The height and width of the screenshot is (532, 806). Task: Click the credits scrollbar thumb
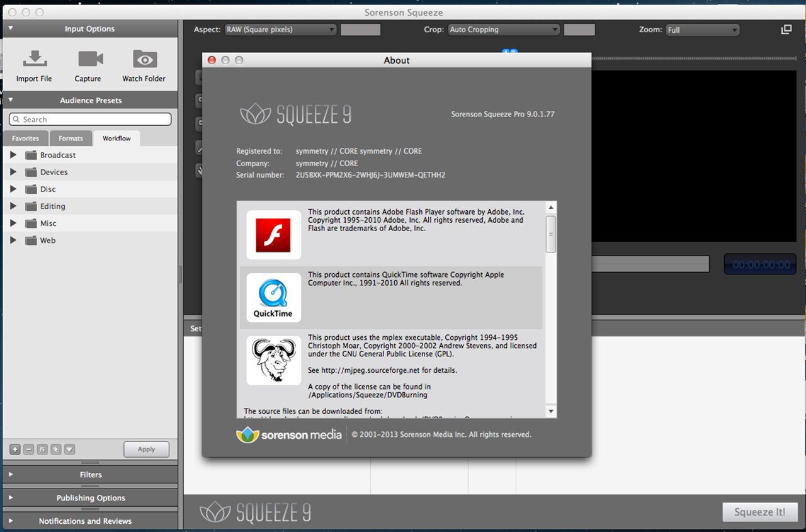pos(551,234)
